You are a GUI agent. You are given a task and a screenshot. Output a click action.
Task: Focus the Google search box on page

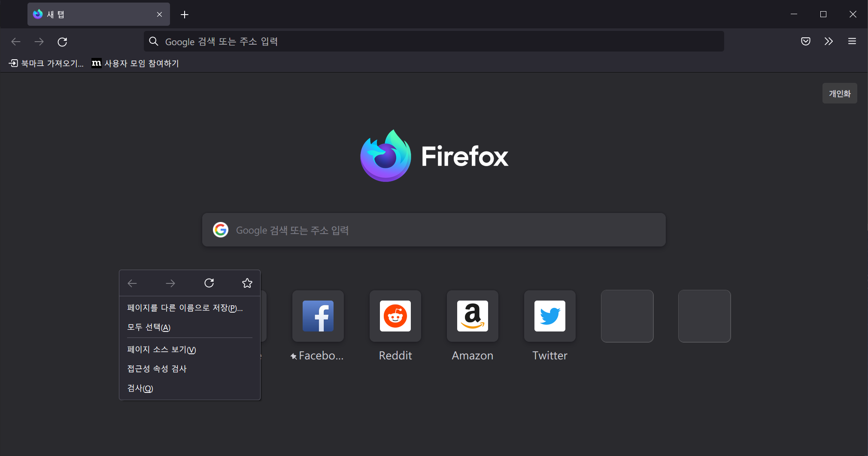[x=434, y=230]
